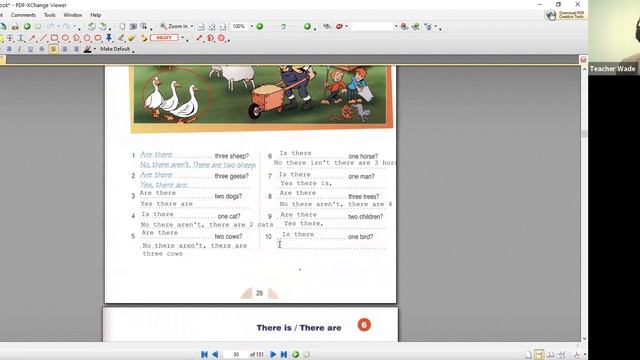Viewport: 640px width, 360px height.
Task: Click the page number field showing 30
Action: [x=236, y=354]
